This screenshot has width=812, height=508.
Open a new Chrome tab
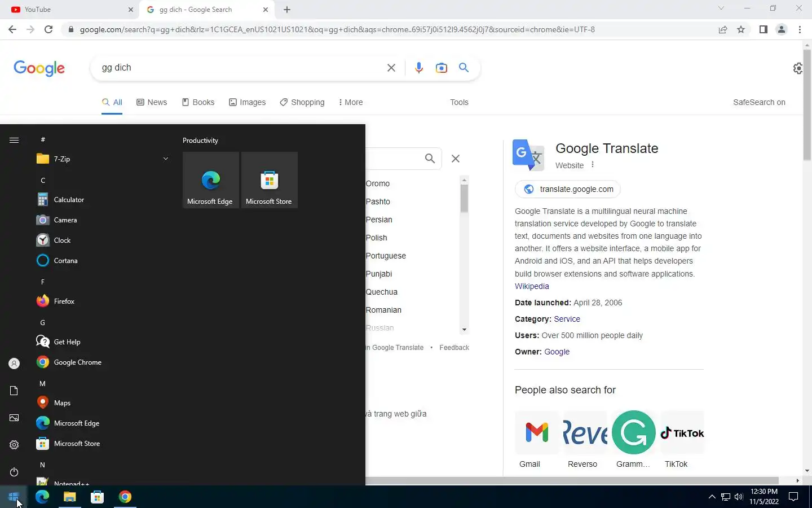(287, 10)
